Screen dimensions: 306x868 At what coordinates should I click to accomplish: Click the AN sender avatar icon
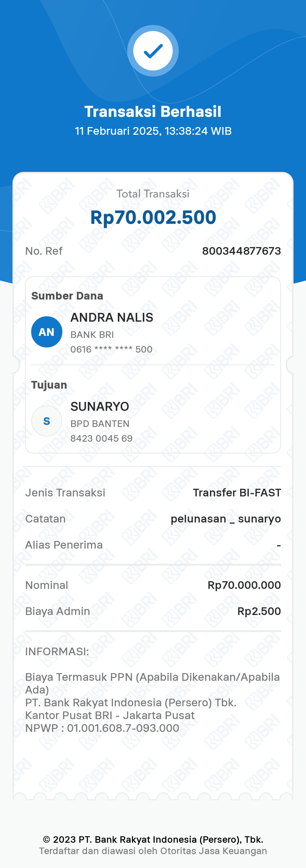(47, 332)
